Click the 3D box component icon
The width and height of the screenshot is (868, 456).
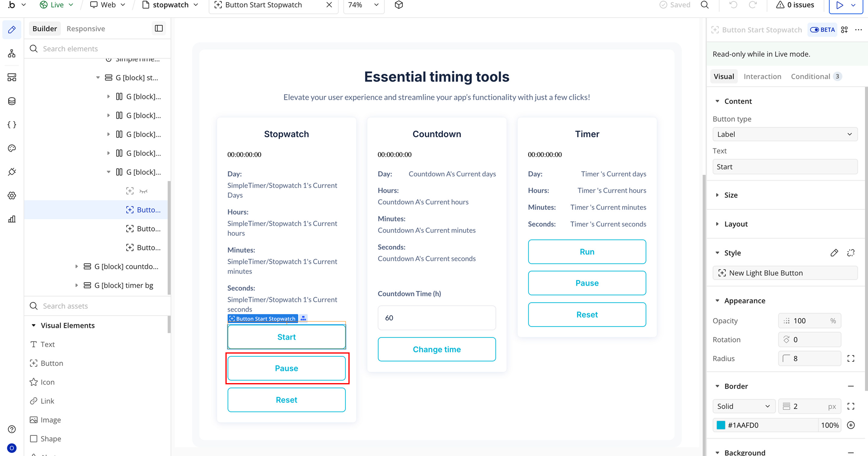(x=399, y=5)
